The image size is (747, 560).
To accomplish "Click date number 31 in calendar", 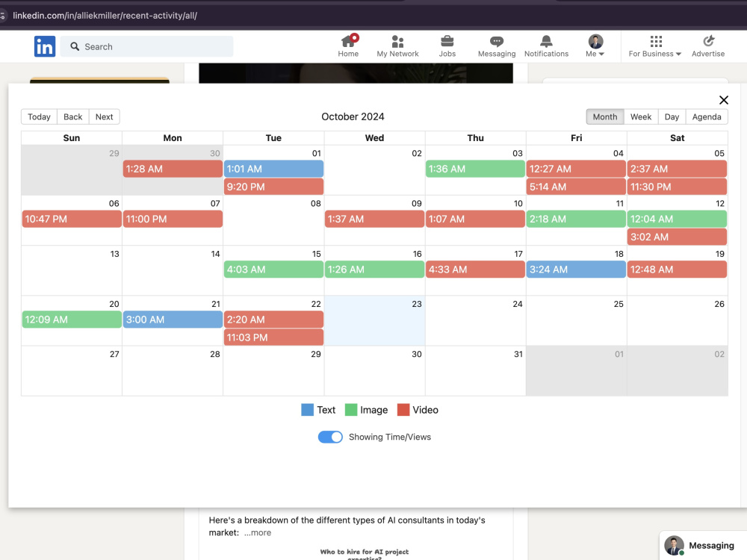I will 518,354.
